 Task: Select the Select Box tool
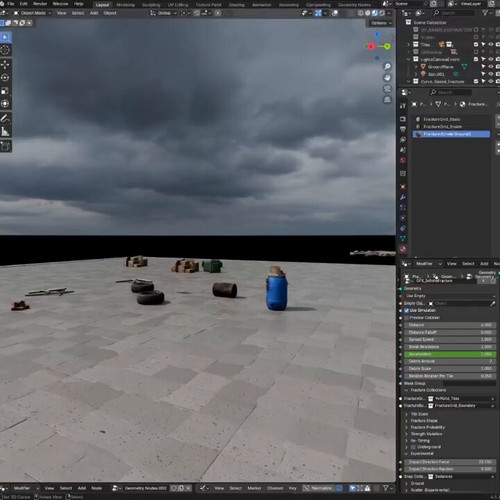coord(5,37)
